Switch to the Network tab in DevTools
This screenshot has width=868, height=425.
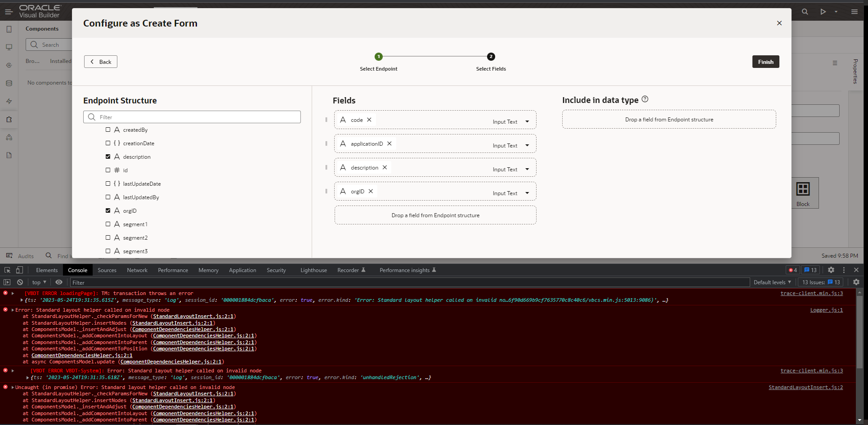137,270
